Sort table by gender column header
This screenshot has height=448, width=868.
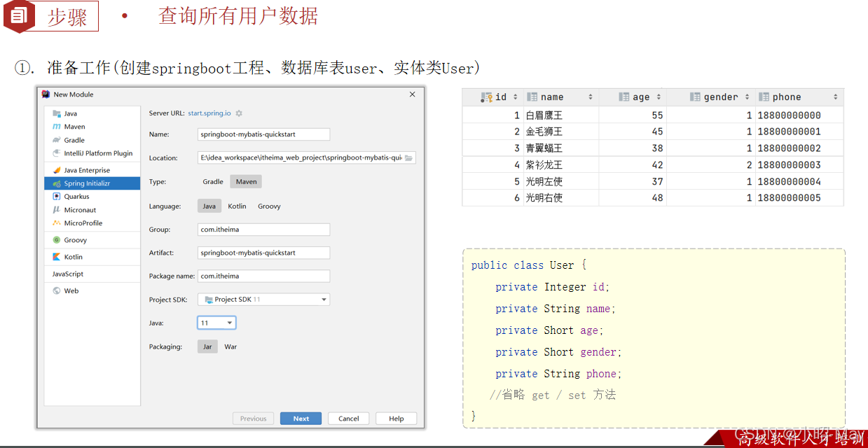pyautogui.click(x=711, y=97)
